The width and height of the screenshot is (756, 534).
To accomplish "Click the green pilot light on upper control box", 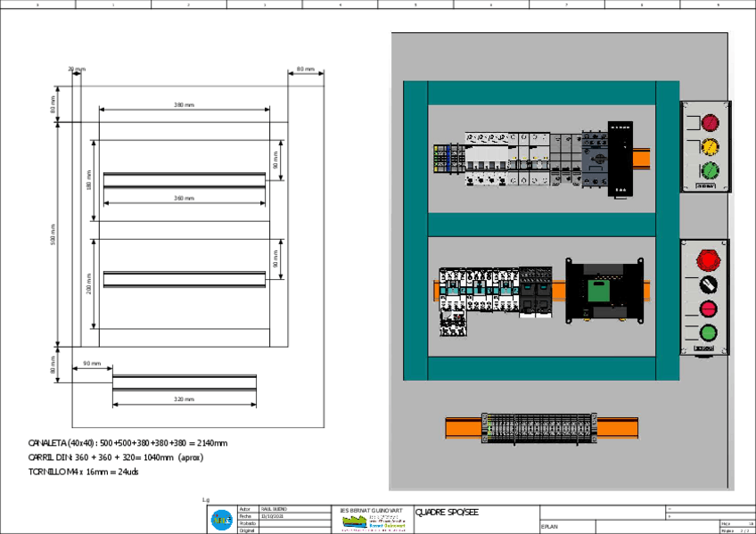I will [x=710, y=170].
